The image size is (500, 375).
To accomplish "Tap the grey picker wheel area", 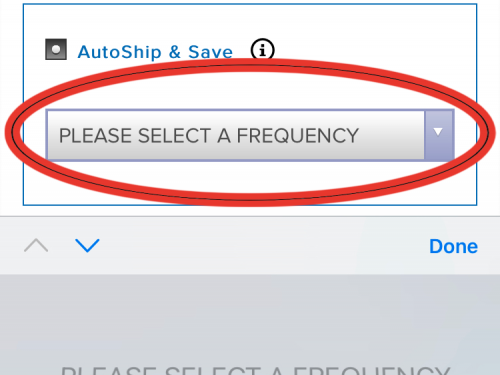I will tap(250, 325).
